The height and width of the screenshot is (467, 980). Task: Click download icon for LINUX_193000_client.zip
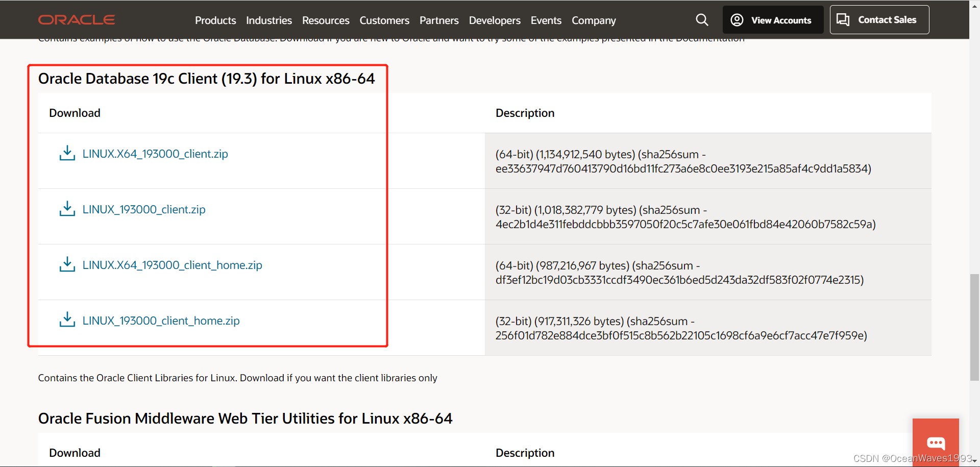coord(67,209)
